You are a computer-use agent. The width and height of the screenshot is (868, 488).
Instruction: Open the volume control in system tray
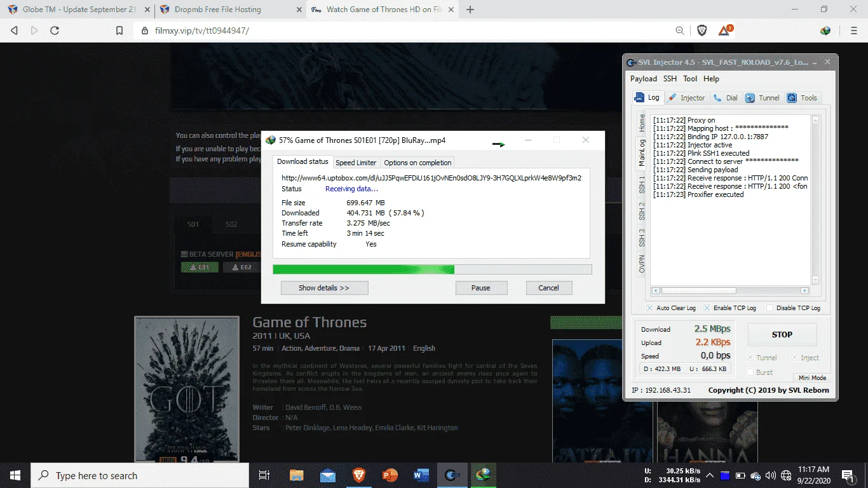pos(771,475)
